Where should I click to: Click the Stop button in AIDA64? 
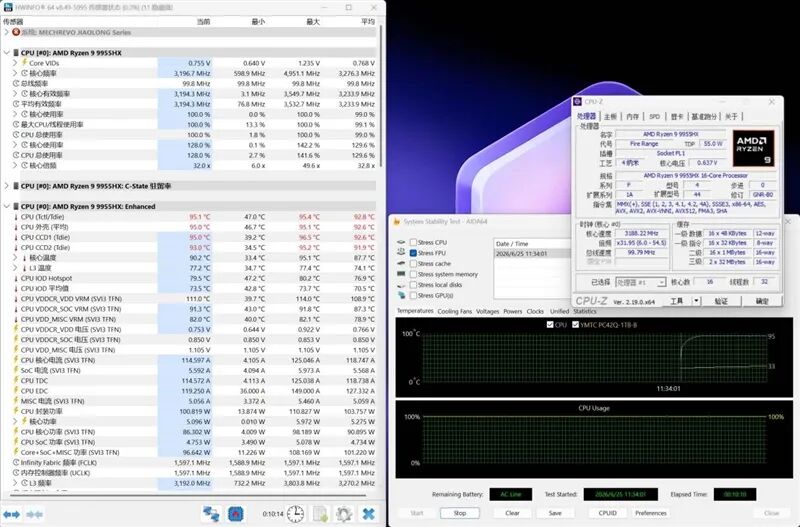[x=460, y=513]
